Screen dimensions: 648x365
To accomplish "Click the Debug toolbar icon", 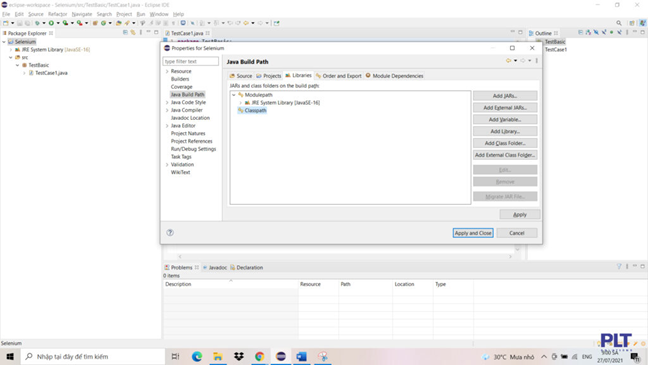I will (x=37, y=23).
